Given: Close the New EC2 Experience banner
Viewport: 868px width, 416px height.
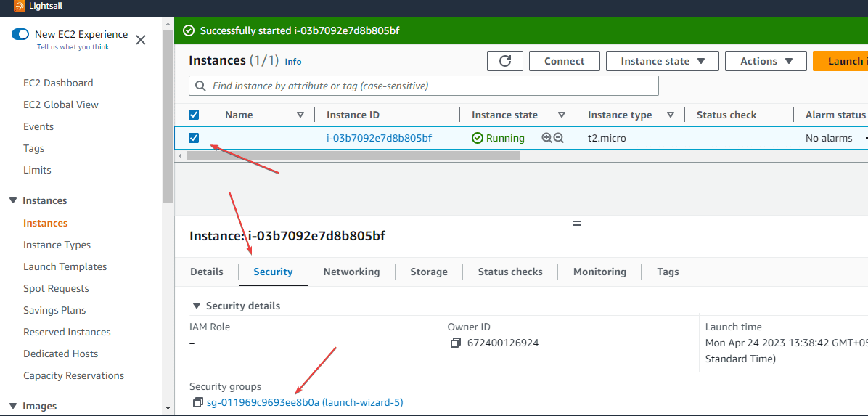Looking at the screenshot, I should [141, 40].
